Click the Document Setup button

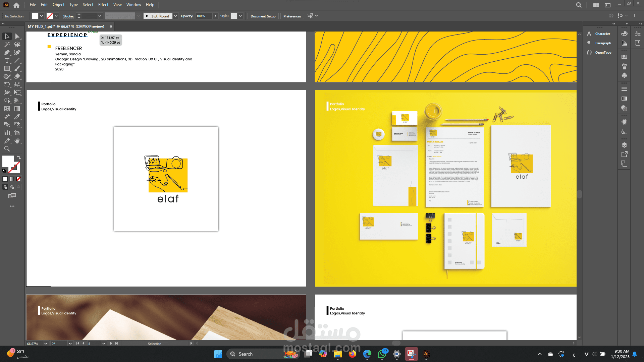pos(263,16)
